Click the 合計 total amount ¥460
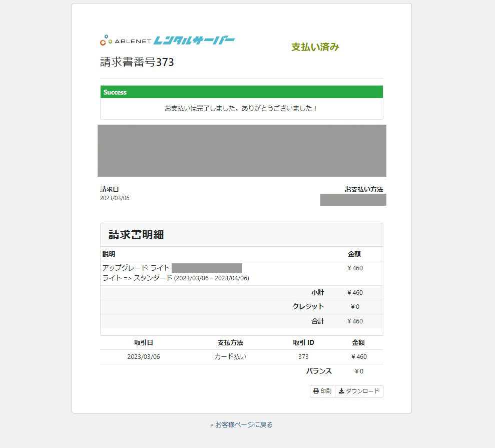Viewport: 495px width, 448px height. pos(355,321)
